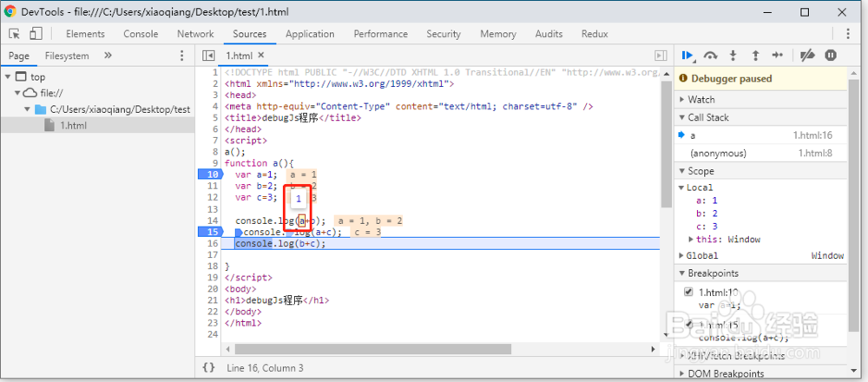The height and width of the screenshot is (382, 868).
Task: Open the Performance tab
Action: coord(381,34)
